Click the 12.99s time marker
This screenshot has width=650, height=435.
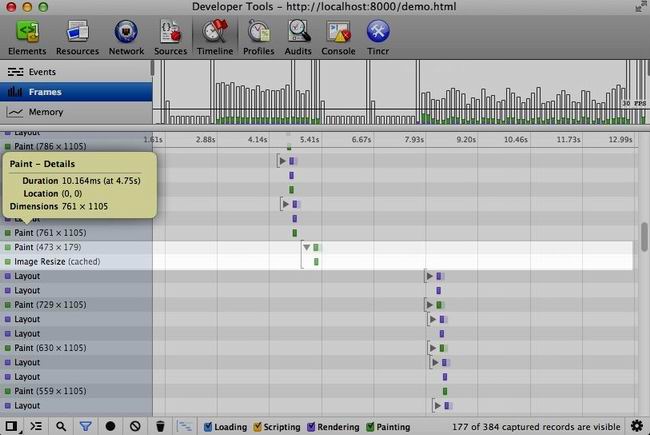point(620,140)
